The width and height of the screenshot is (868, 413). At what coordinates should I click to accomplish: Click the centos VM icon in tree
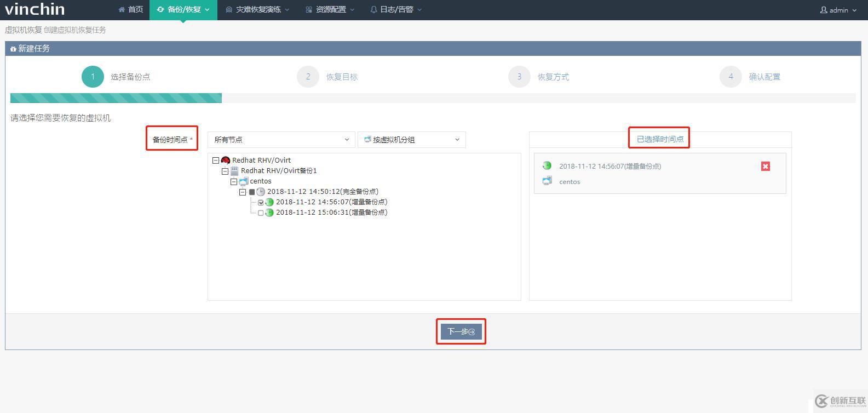point(244,181)
